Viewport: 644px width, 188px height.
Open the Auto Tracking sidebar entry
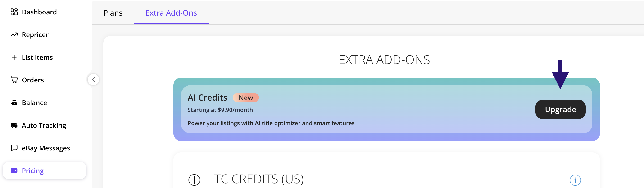[44, 125]
